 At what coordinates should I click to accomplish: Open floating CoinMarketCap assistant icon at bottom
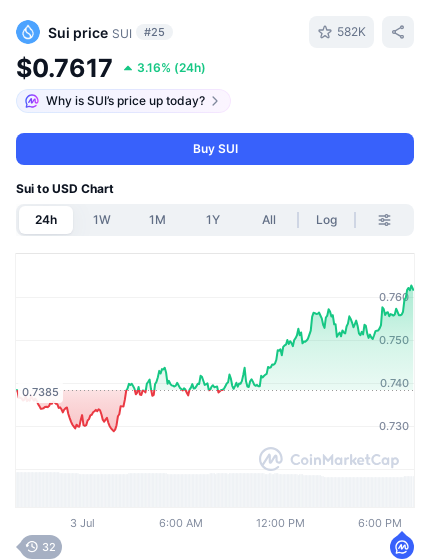[x=402, y=545]
